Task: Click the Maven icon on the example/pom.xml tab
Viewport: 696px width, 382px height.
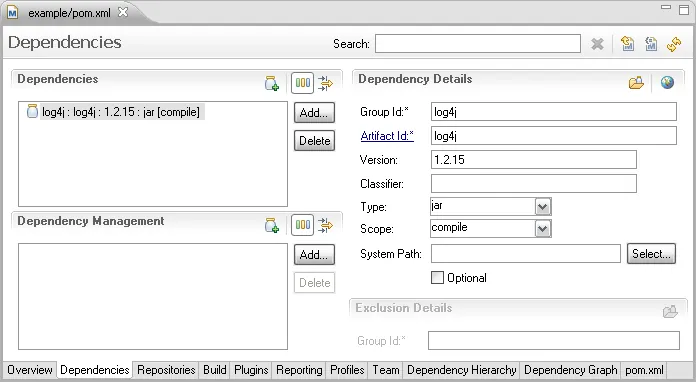Action: [12, 13]
